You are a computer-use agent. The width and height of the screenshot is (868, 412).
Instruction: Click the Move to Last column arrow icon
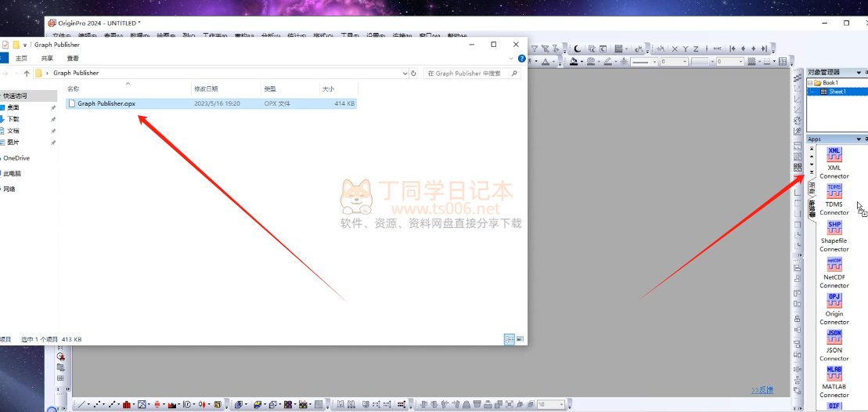(x=765, y=49)
